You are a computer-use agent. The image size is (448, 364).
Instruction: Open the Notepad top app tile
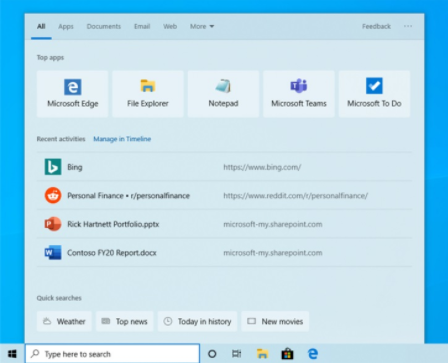click(x=223, y=94)
